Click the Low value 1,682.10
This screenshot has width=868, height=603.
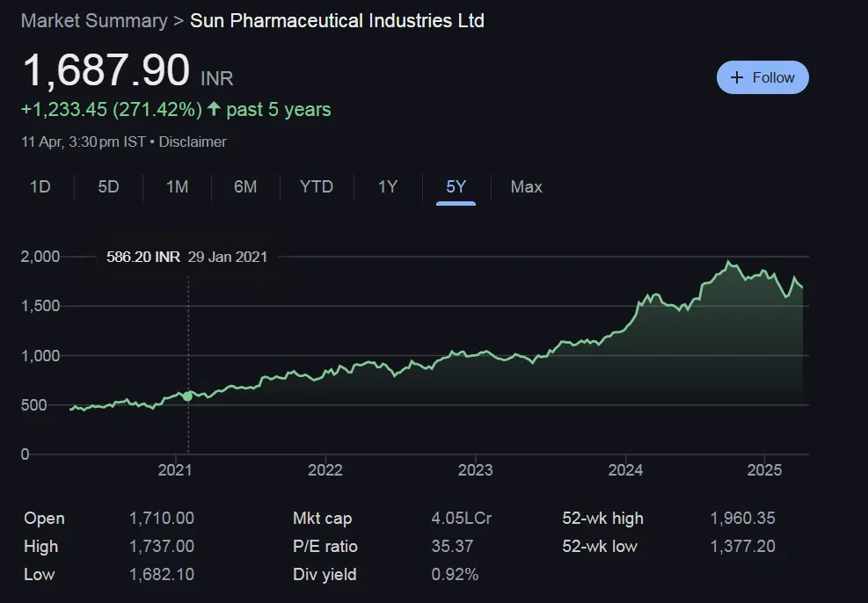(162, 574)
